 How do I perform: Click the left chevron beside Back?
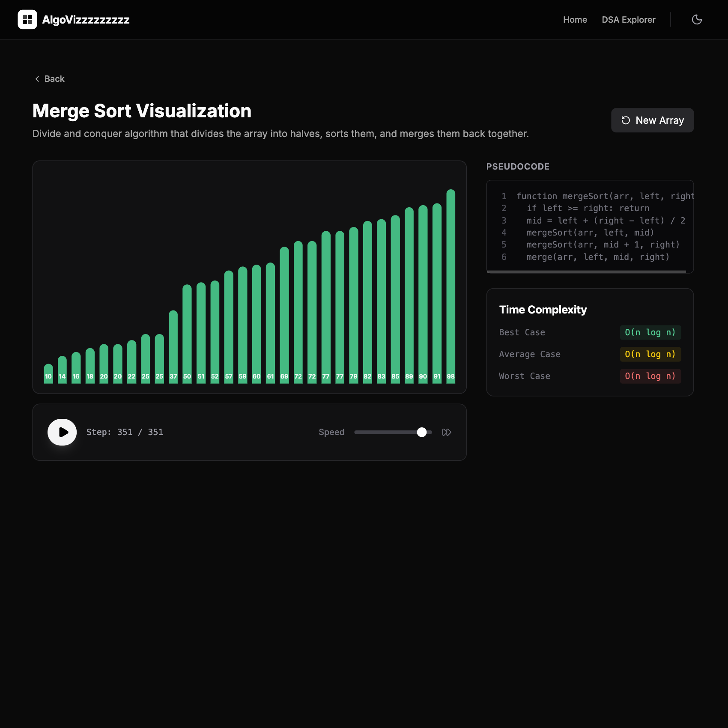(x=37, y=79)
